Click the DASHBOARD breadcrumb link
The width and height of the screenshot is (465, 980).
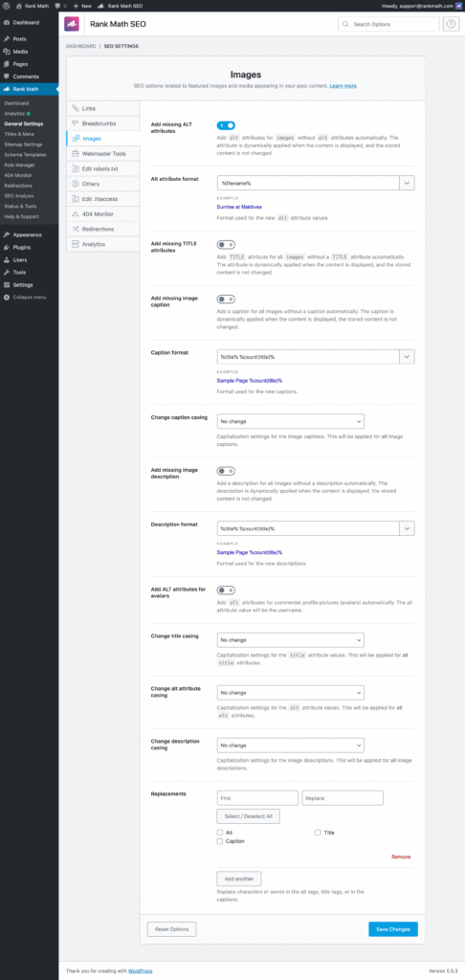[80, 46]
